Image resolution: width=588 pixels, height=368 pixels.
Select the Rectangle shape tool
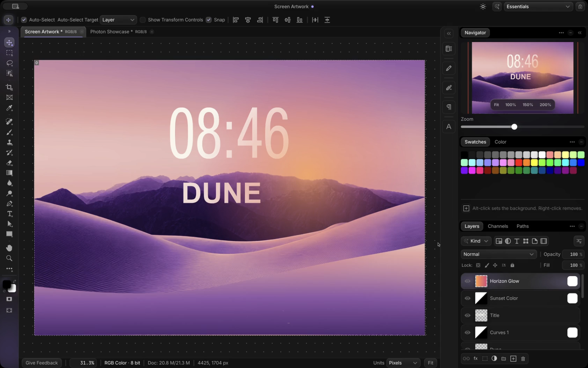(9, 234)
